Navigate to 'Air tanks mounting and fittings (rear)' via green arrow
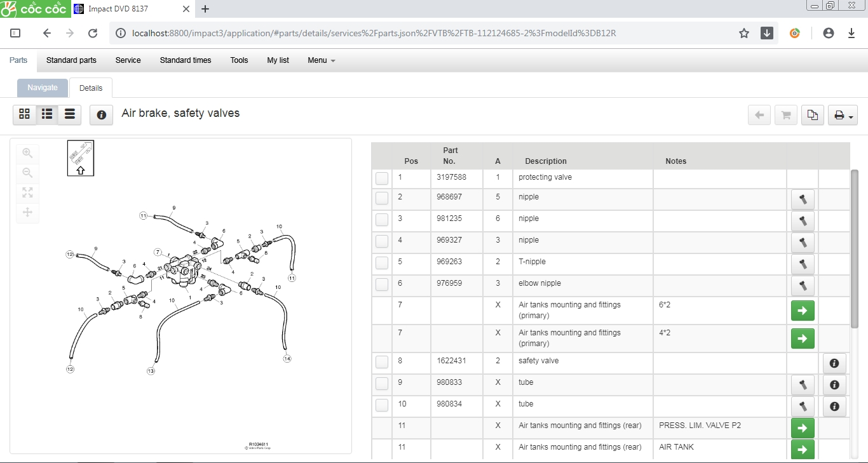This screenshot has height=463, width=868. [803, 428]
